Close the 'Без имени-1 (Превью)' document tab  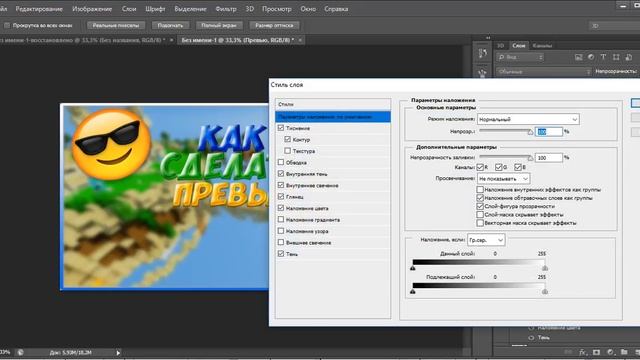click(x=300, y=40)
